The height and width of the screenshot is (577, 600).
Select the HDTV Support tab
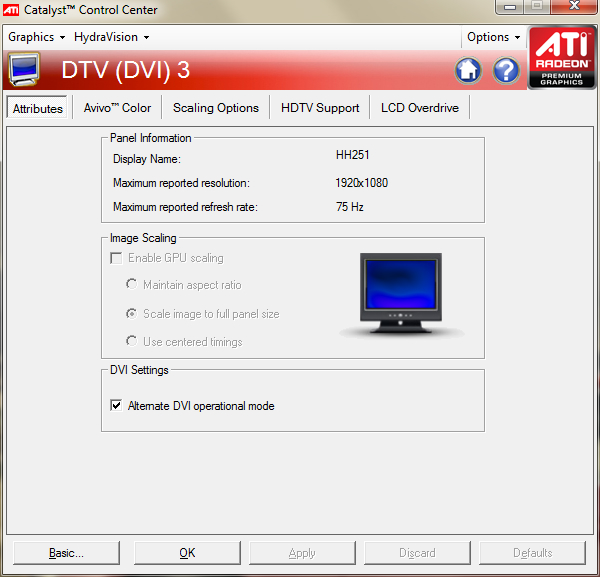[x=320, y=108]
